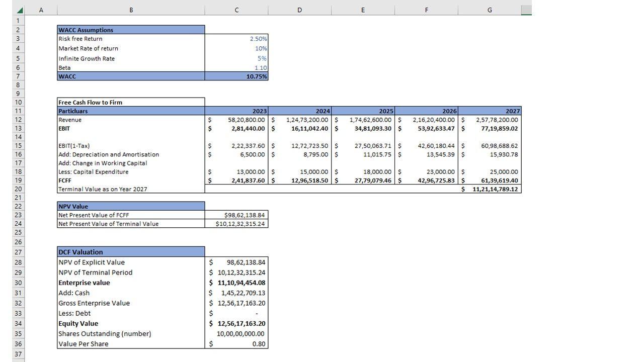Click the Risk free Return 2.50% cell
644x362 pixels.
pyautogui.click(x=236, y=39)
